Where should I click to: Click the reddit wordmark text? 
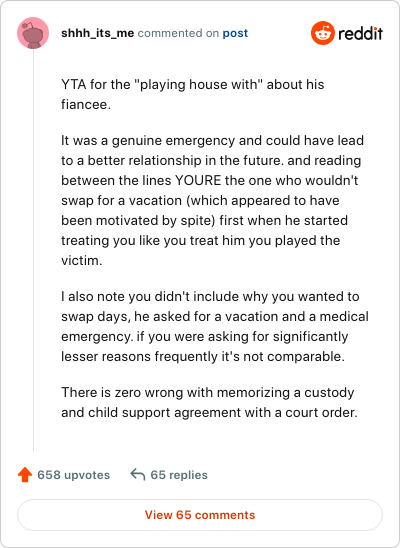click(361, 33)
